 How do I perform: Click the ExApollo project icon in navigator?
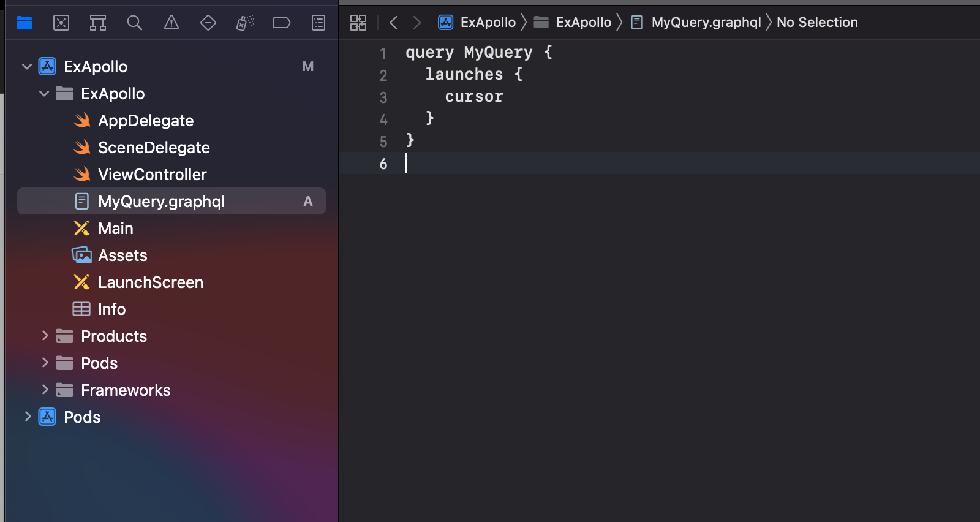coord(47,66)
